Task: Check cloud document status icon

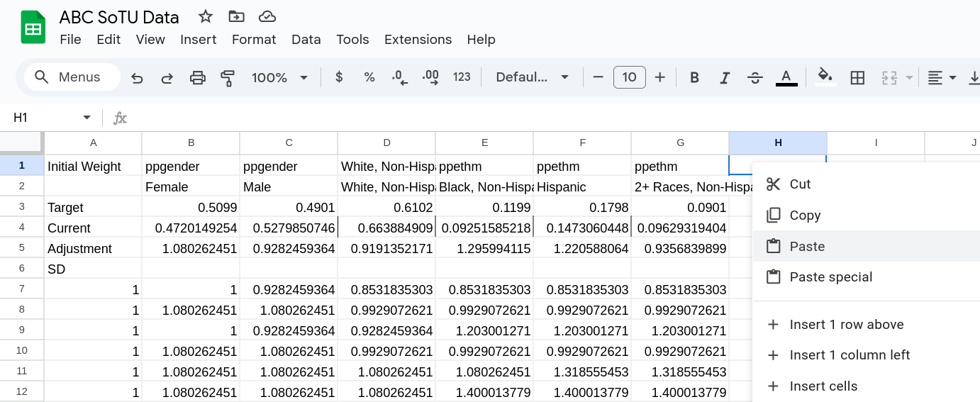Action: click(x=267, y=16)
